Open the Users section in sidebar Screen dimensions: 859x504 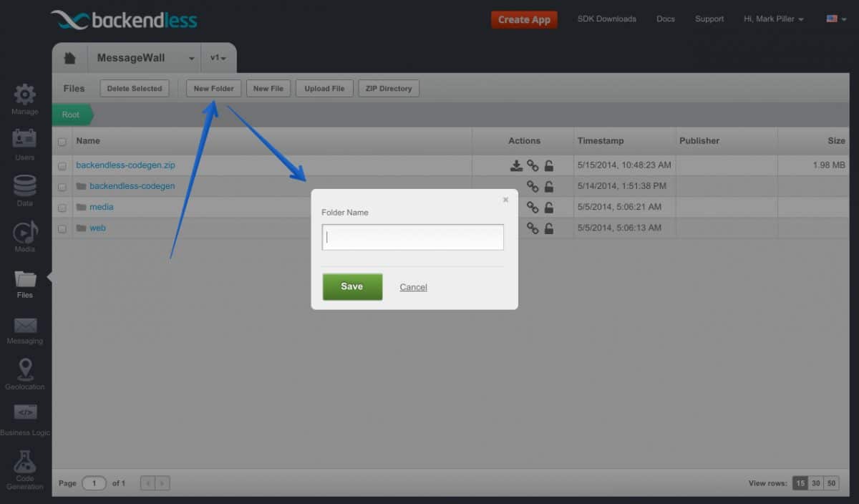tap(24, 145)
